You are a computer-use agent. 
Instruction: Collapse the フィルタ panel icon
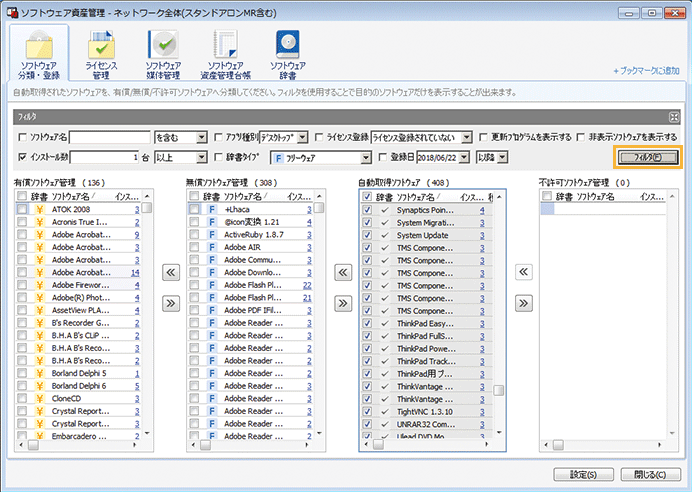[x=674, y=117]
